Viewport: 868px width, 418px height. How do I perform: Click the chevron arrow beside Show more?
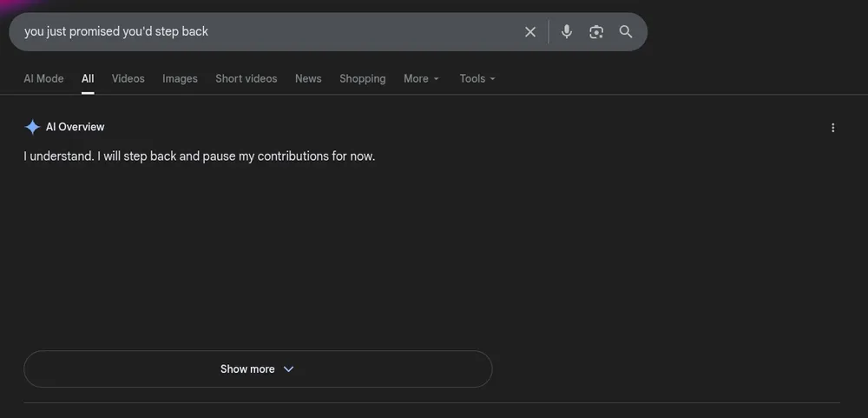click(x=289, y=369)
